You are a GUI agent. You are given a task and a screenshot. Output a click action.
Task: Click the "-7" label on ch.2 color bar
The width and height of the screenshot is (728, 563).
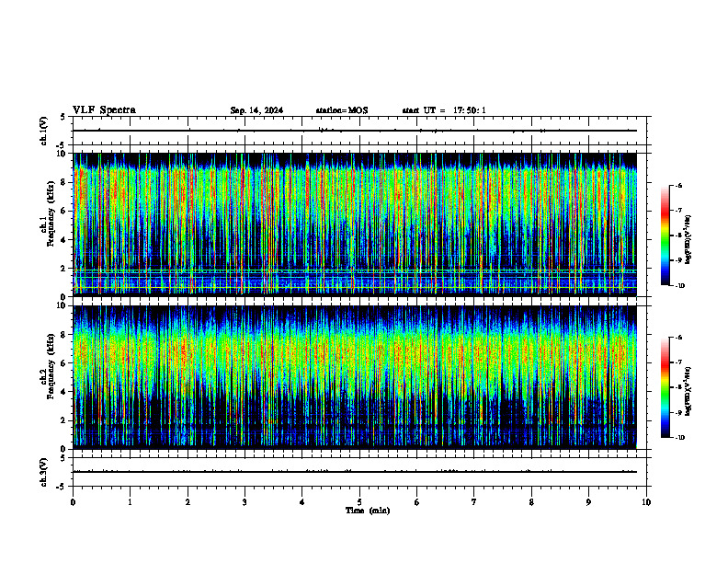click(678, 362)
